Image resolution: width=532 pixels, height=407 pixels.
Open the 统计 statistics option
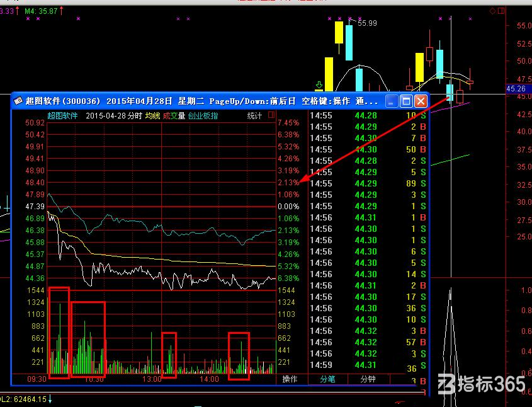coord(254,116)
